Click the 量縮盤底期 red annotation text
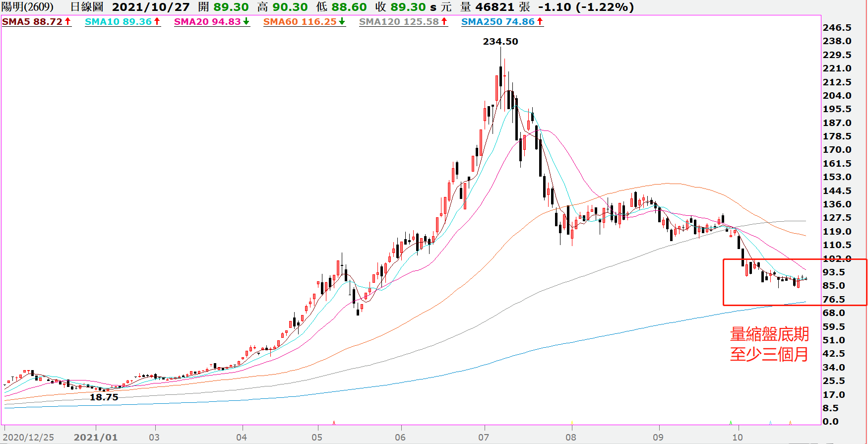This screenshot has height=444, width=868. (x=769, y=334)
